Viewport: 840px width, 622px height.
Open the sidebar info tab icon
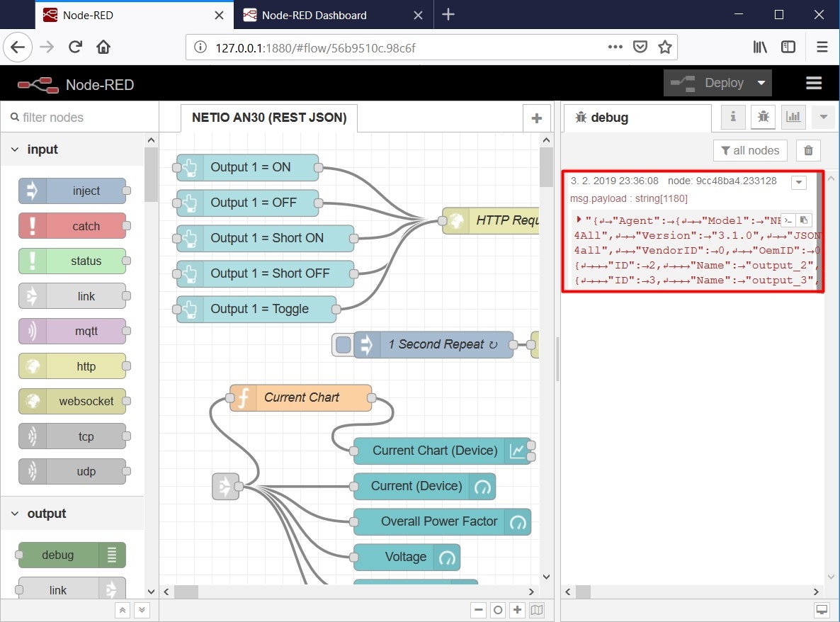733,118
